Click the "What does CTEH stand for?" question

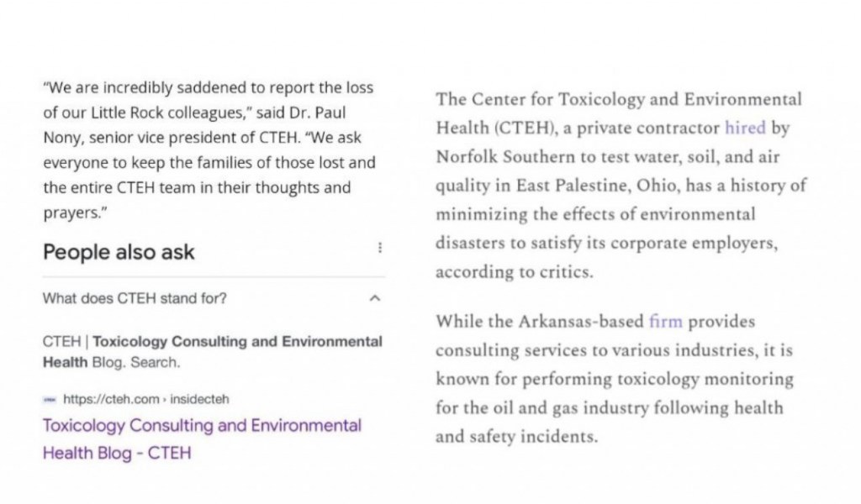[135, 297]
